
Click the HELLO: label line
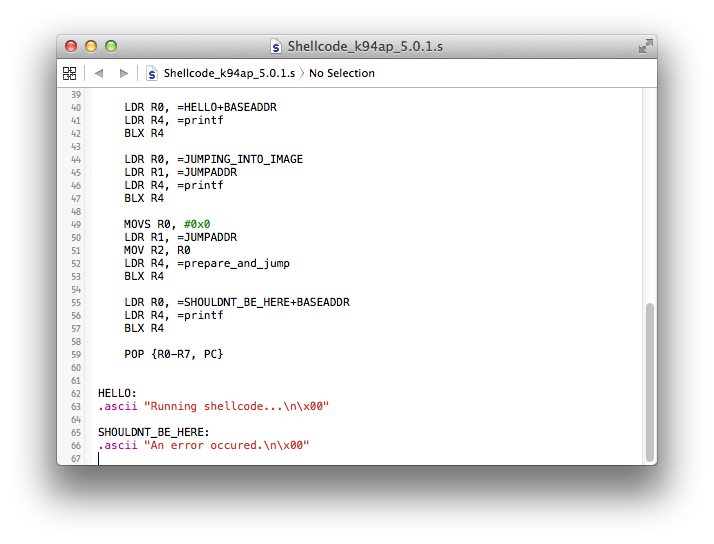click(x=117, y=393)
